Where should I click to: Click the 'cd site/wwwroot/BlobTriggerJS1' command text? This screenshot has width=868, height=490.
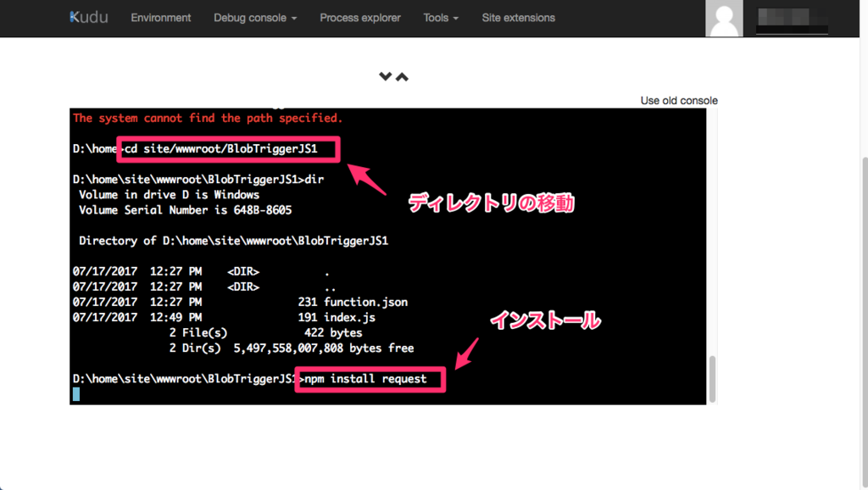tap(221, 149)
